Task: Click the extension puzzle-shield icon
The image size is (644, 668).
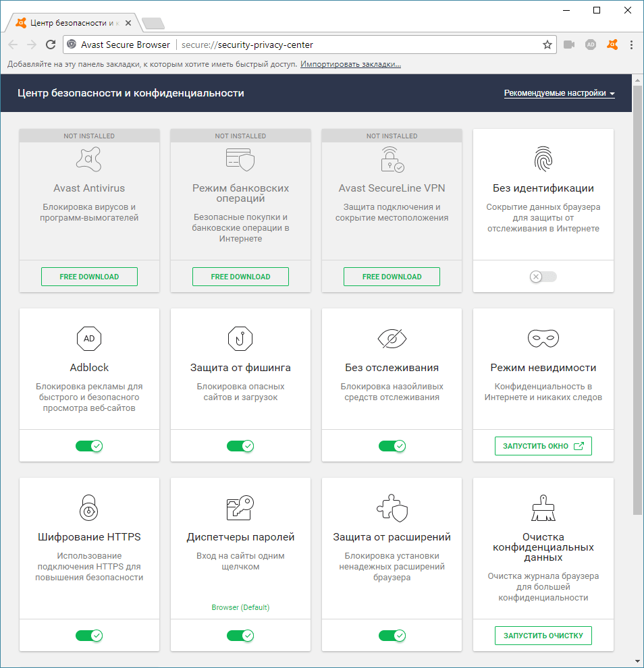Action: (392, 508)
